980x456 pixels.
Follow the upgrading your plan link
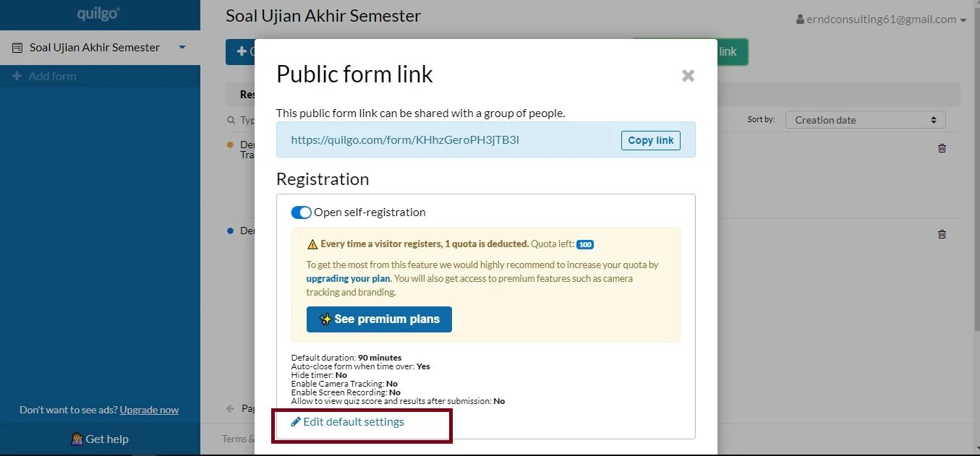pyautogui.click(x=348, y=278)
